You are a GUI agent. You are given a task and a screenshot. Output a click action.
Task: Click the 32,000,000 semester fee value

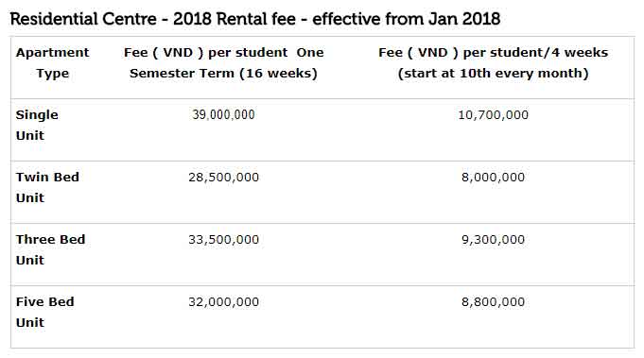coord(223,302)
